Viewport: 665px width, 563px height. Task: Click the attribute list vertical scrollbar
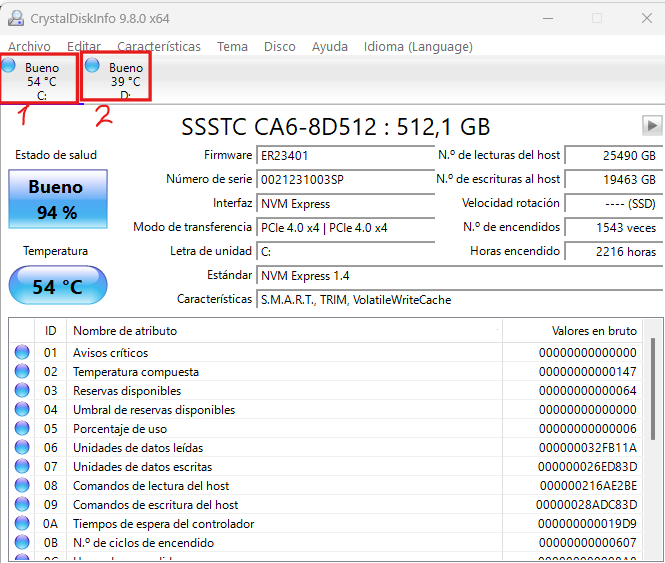click(654, 400)
